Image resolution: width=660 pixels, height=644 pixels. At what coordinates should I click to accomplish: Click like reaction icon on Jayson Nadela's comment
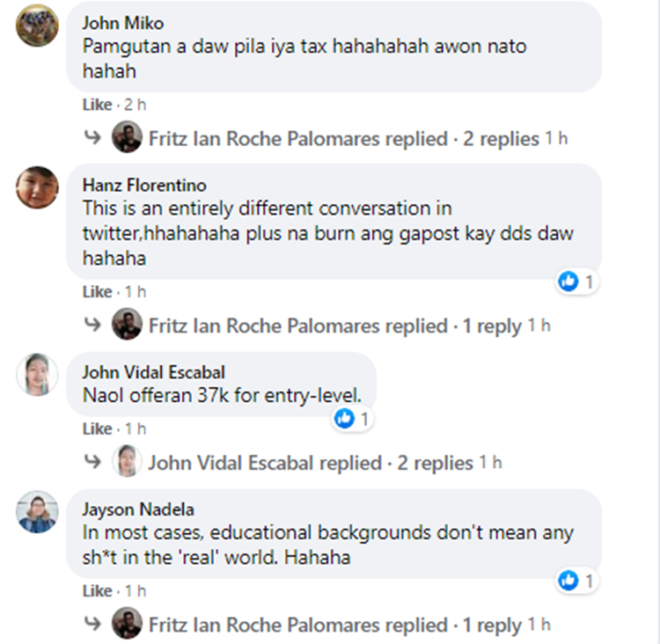tap(568, 581)
